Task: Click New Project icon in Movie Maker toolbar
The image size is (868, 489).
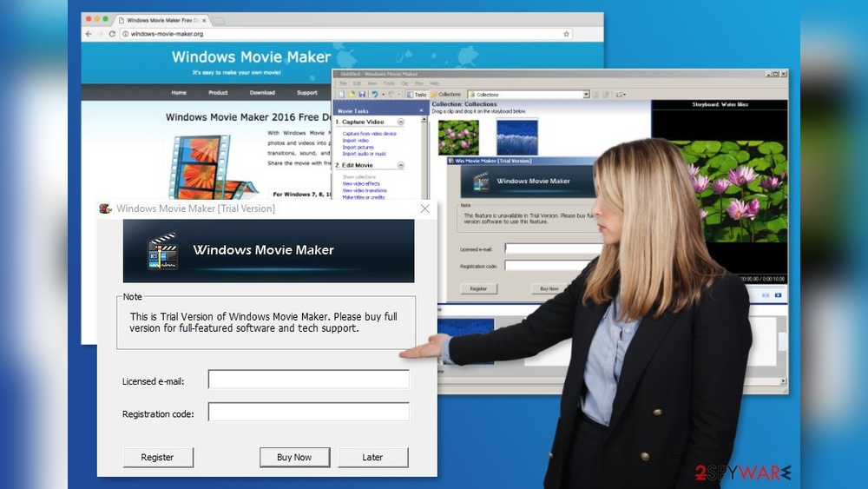Action: tap(341, 95)
